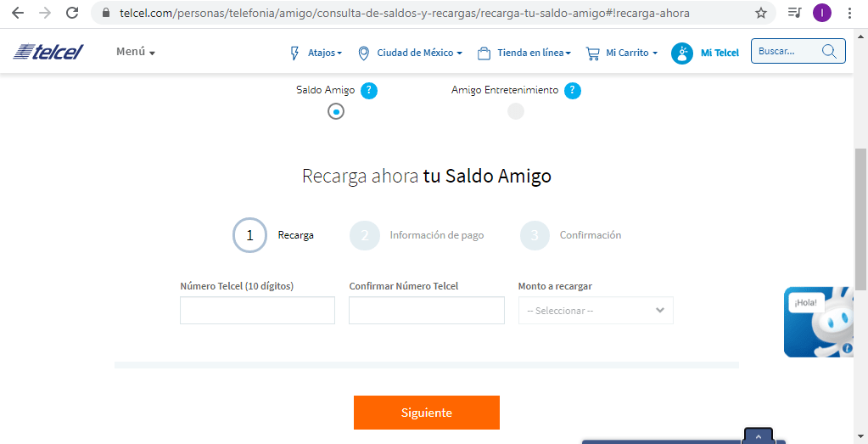Focus the Confirmar Número Telcel field

point(427,311)
